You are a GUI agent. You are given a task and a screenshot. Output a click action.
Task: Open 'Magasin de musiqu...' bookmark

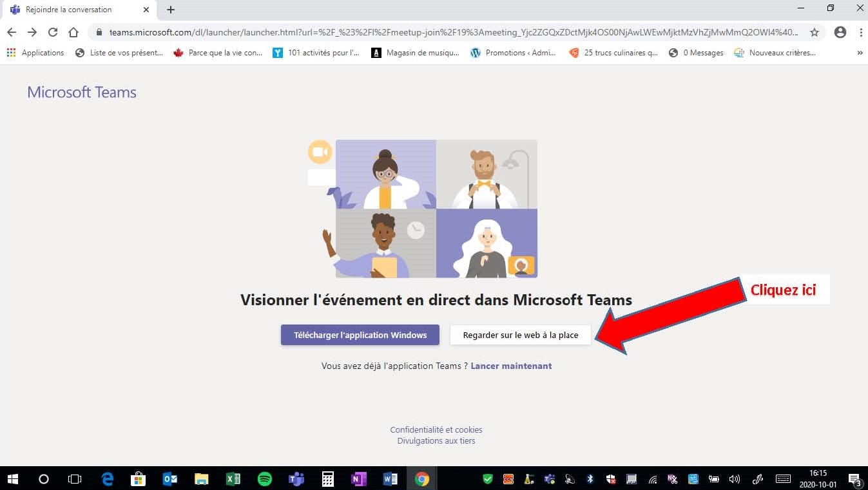(416, 53)
